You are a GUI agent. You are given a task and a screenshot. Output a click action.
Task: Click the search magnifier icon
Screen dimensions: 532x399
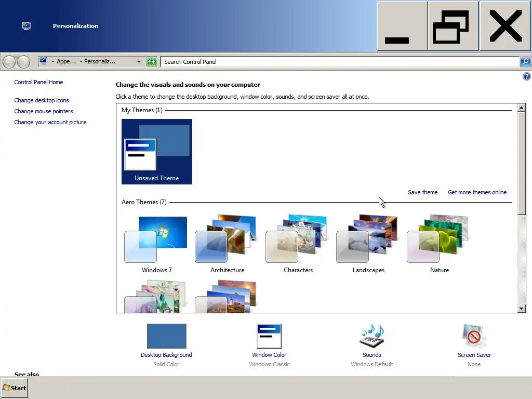pos(525,62)
